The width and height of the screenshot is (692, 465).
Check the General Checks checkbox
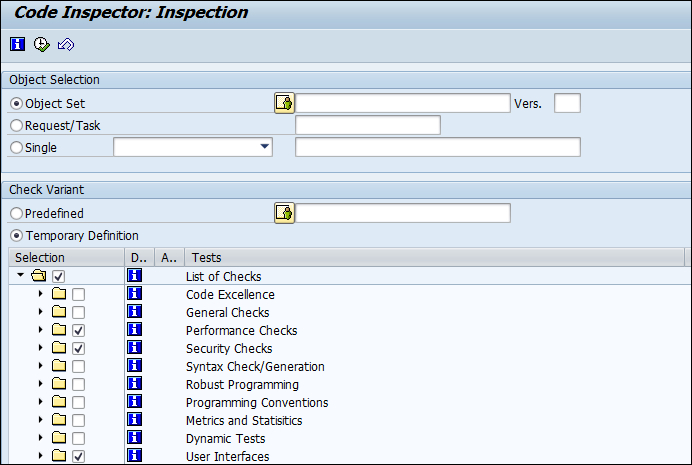tap(79, 312)
